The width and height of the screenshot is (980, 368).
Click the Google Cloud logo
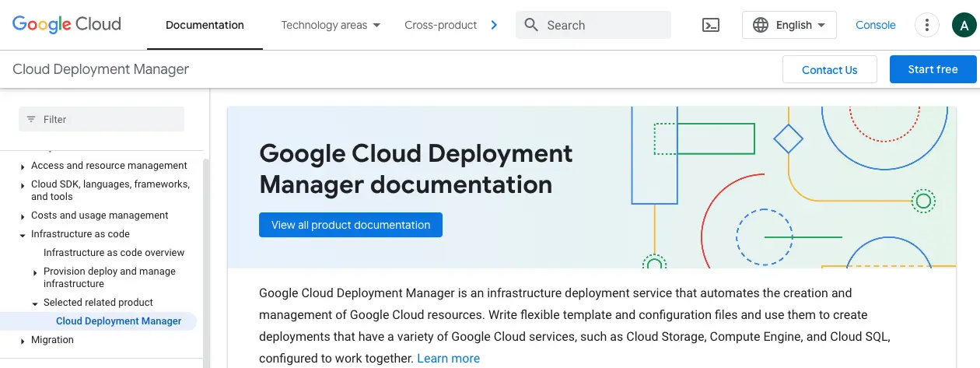67,24
